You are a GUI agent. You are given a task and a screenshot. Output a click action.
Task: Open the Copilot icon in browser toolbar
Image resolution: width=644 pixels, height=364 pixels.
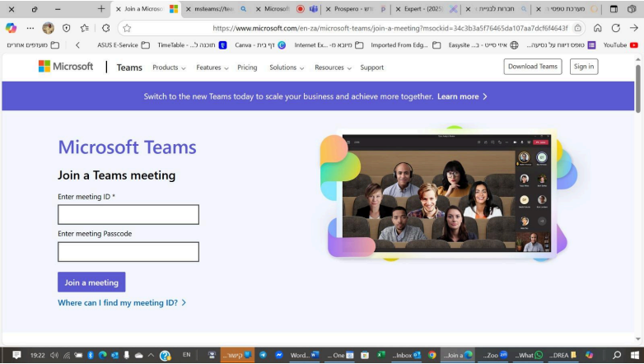11,28
